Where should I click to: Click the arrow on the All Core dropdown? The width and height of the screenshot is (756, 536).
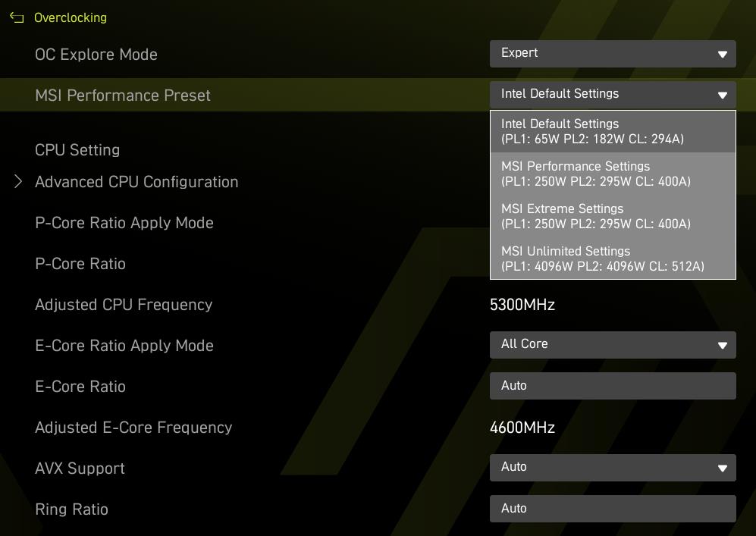tap(722, 346)
